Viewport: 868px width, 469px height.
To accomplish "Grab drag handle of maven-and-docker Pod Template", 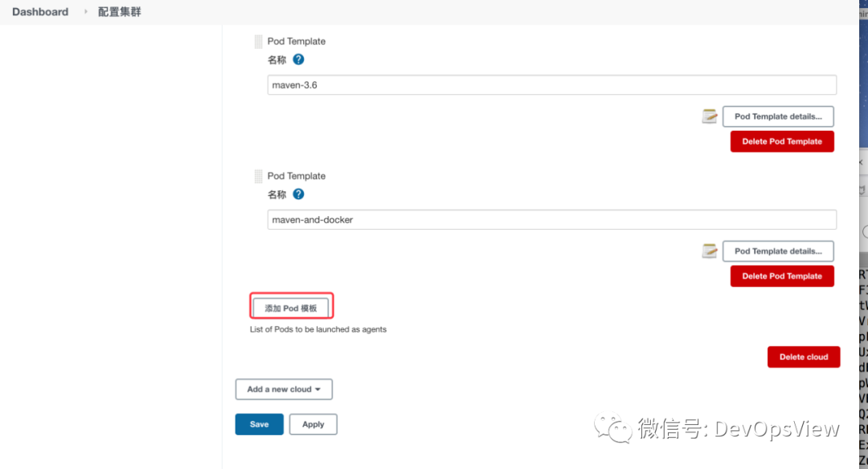I will click(x=259, y=177).
